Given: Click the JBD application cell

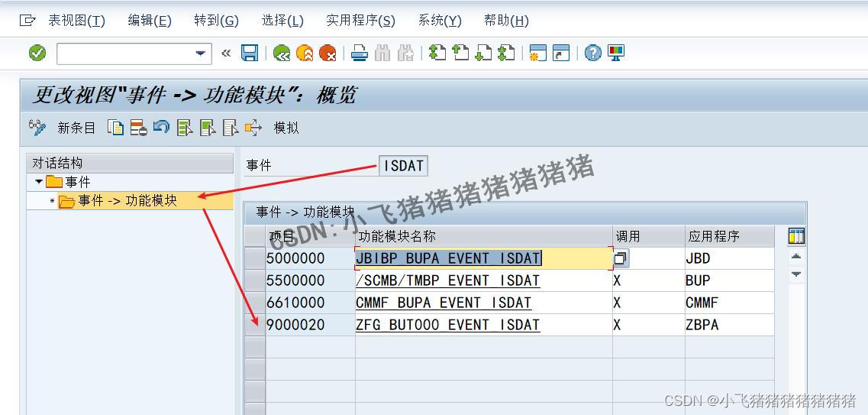Looking at the screenshot, I should tap(730, 258).
